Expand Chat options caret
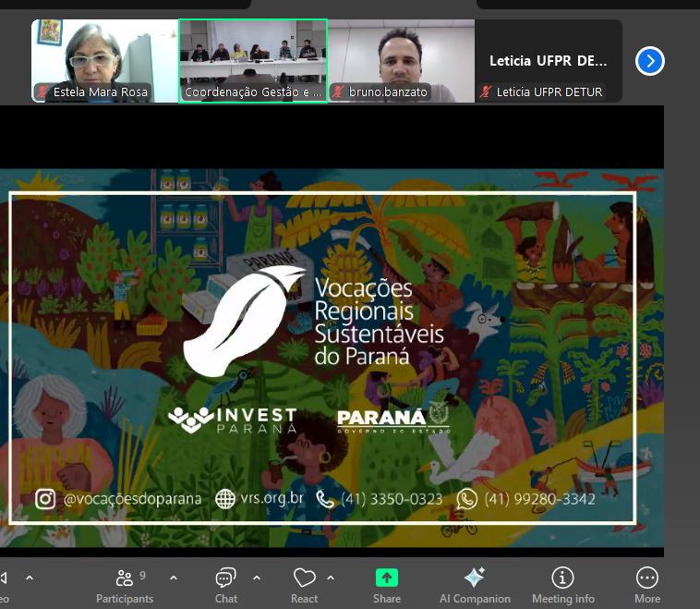This screenshot has height=609, width=700. coord(257,578)
